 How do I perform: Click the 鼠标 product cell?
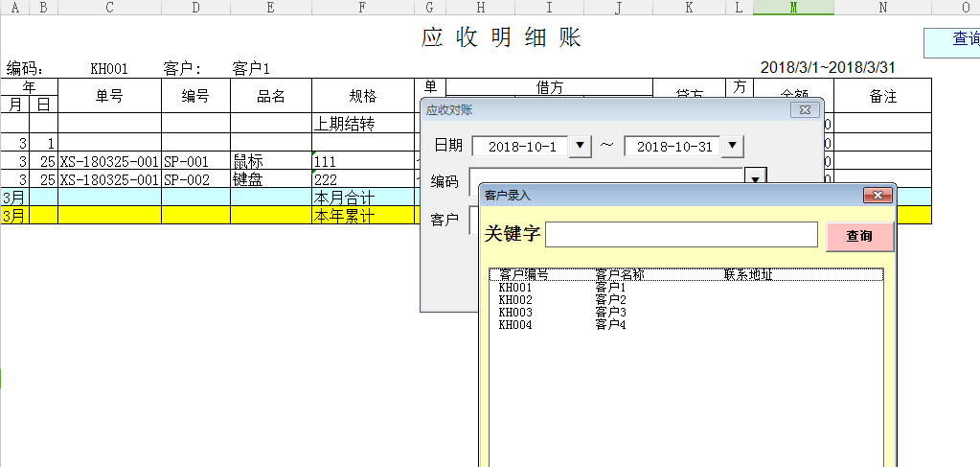click(270, 161)
